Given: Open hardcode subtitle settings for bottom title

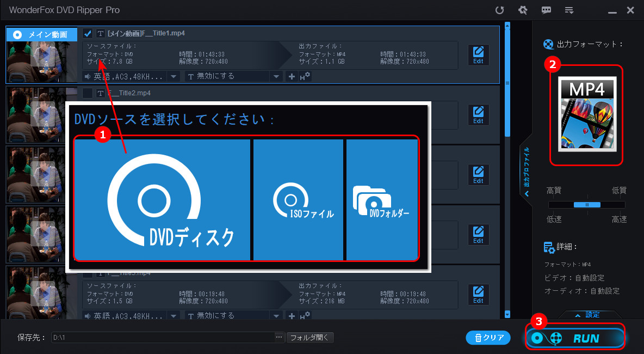Looking at the screenshot, I should (x=305, y=316).
